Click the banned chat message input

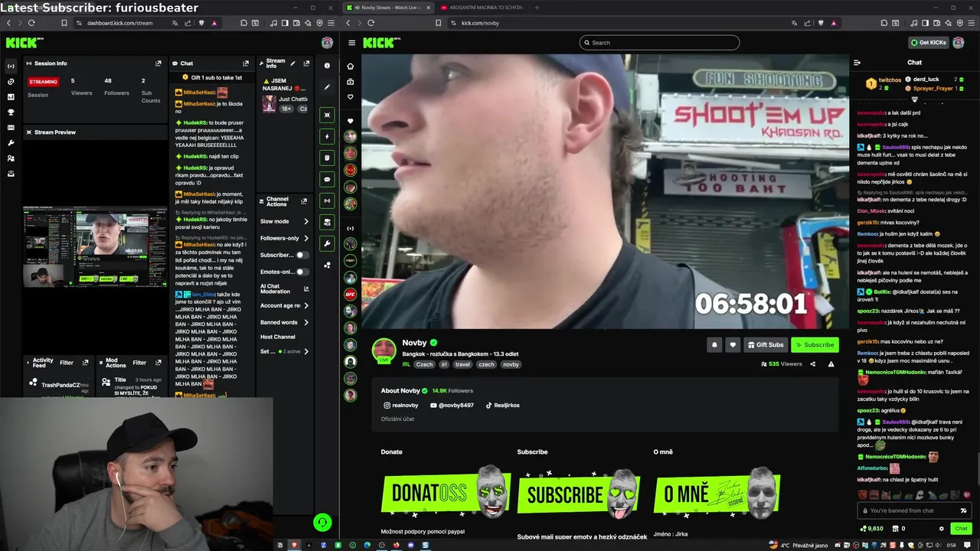(x=908, y=510)
